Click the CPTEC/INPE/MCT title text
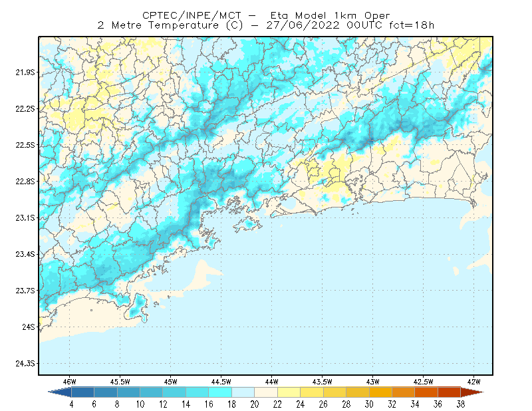The height and width of the screenshot is (411, 532). coord(192,15)
